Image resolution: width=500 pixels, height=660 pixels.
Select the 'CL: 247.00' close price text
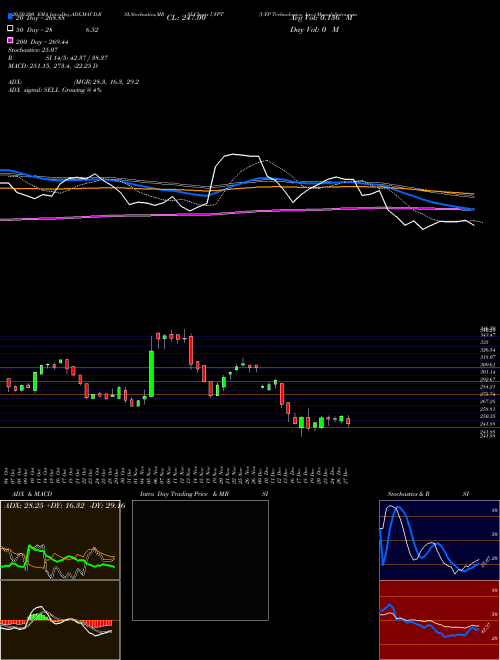186,18
